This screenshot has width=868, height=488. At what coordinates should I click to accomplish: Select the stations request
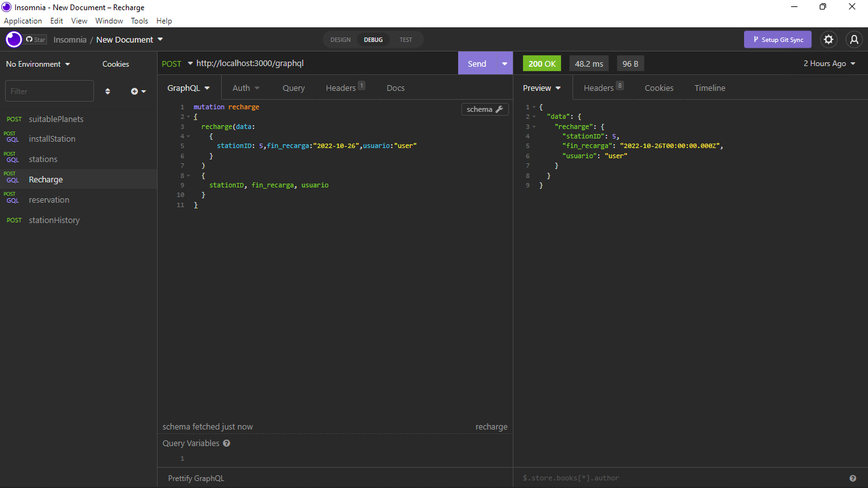[78, 159]
